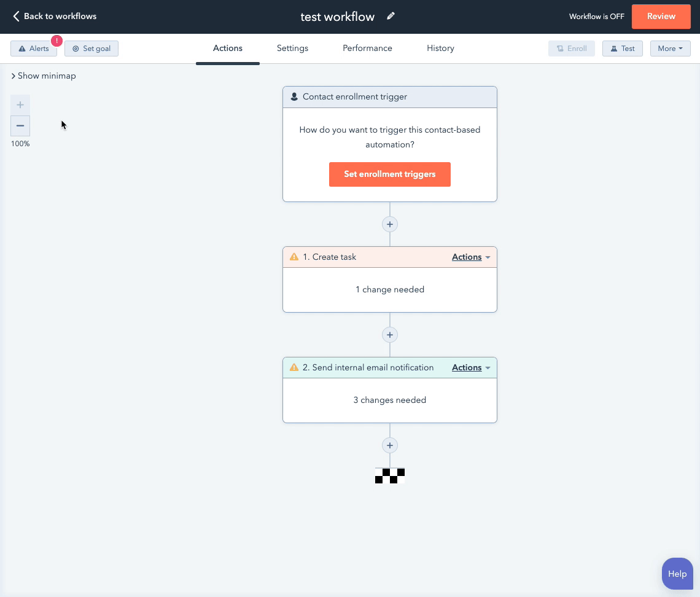This screenshot has height=597, width=700.
Task: Click the plus icon below enrollment trigger
Action: pos(389,224)
